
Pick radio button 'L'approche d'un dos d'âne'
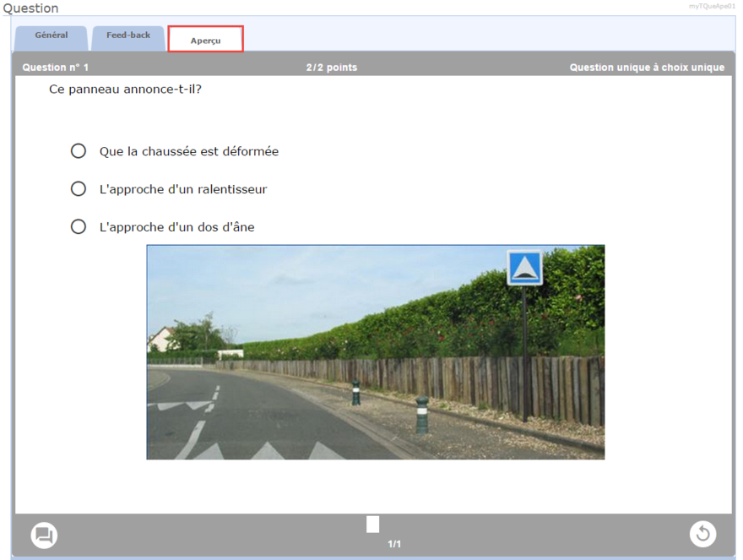click(x=79, y=227)
